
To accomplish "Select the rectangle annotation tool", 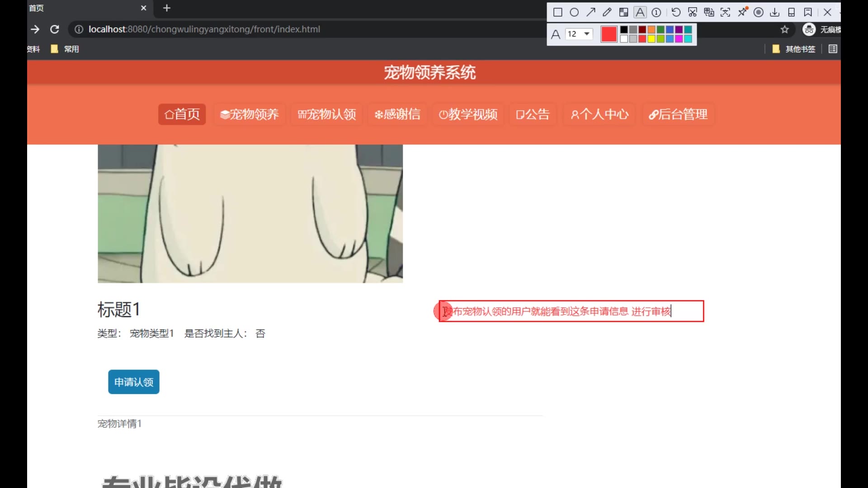I will [x=558, y=12].
